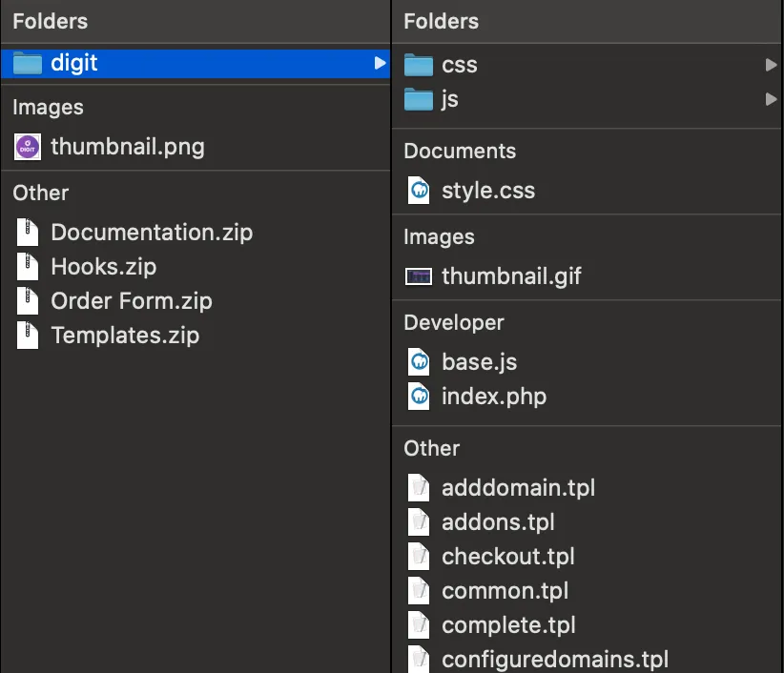
Task: Select adddomain.tpl file name
Action: (519, 488)
